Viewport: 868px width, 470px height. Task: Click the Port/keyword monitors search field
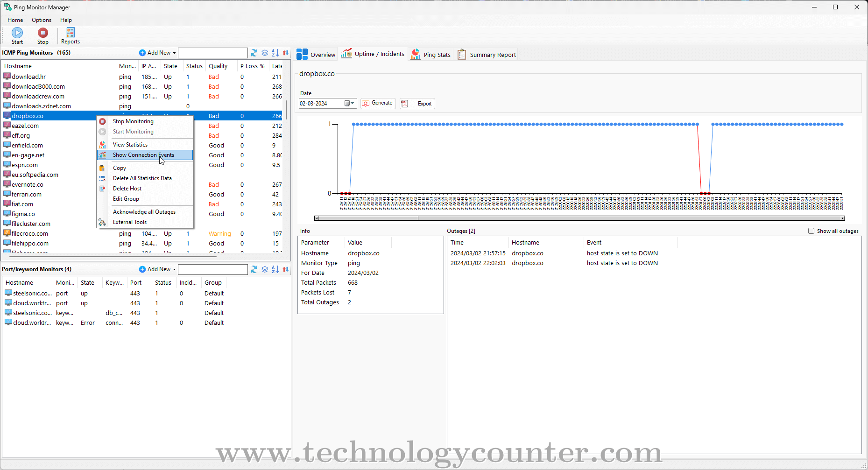(213, 269)
